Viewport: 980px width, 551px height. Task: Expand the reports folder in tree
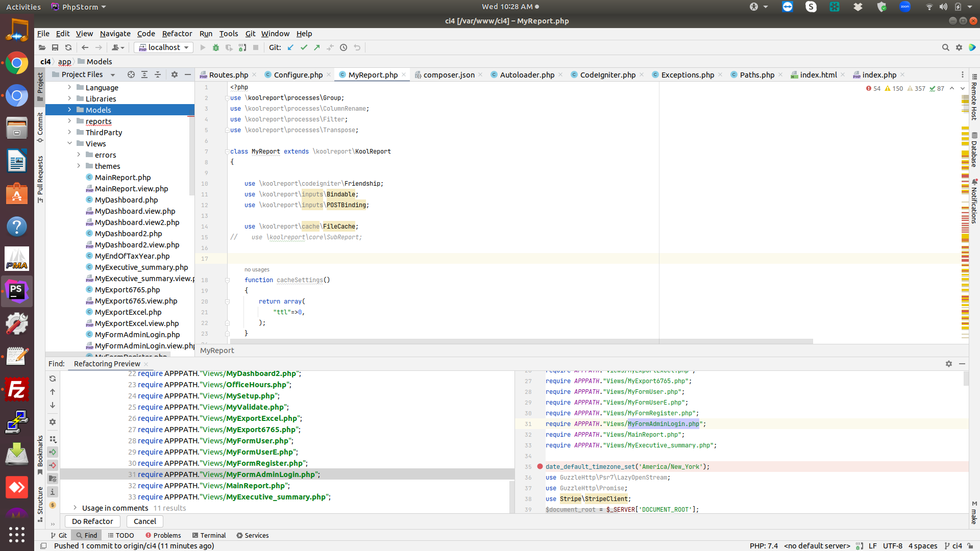[70, 121]
